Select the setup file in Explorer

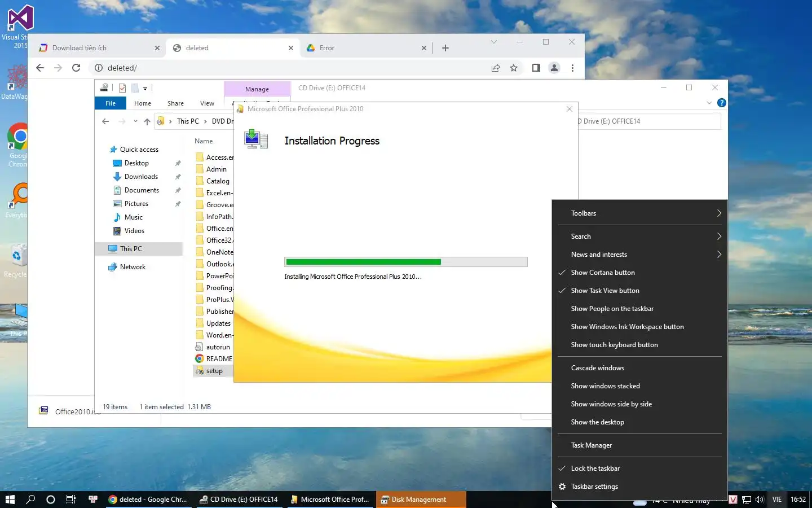(x=214, y=371)
